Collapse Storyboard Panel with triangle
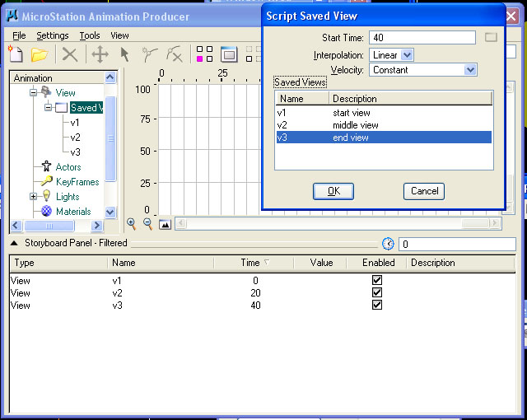 coord(14,243)
